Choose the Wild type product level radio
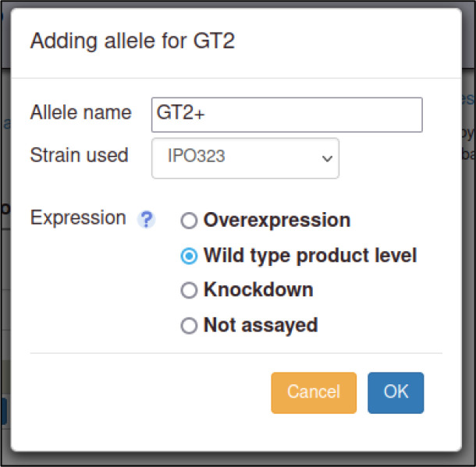Screen dimensions: 476x467 189,256
